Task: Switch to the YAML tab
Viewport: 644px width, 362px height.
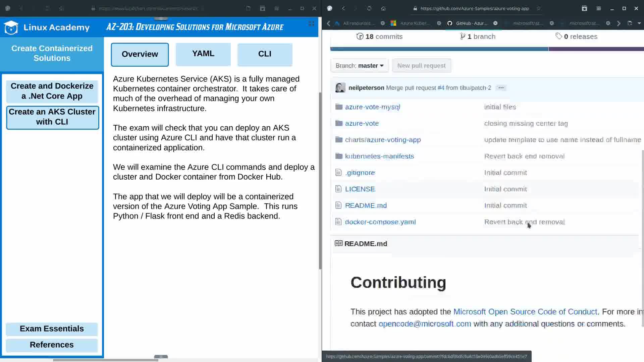Action: 203,54
